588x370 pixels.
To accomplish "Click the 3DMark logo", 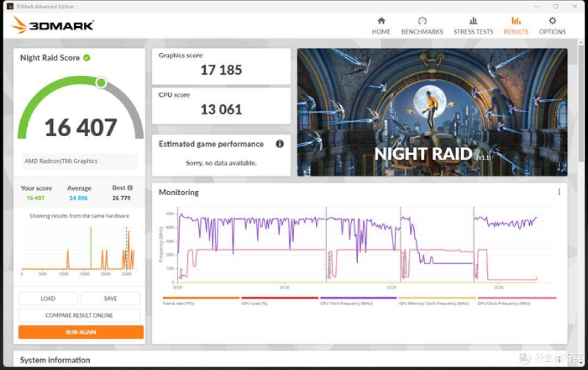I will 53,25.
